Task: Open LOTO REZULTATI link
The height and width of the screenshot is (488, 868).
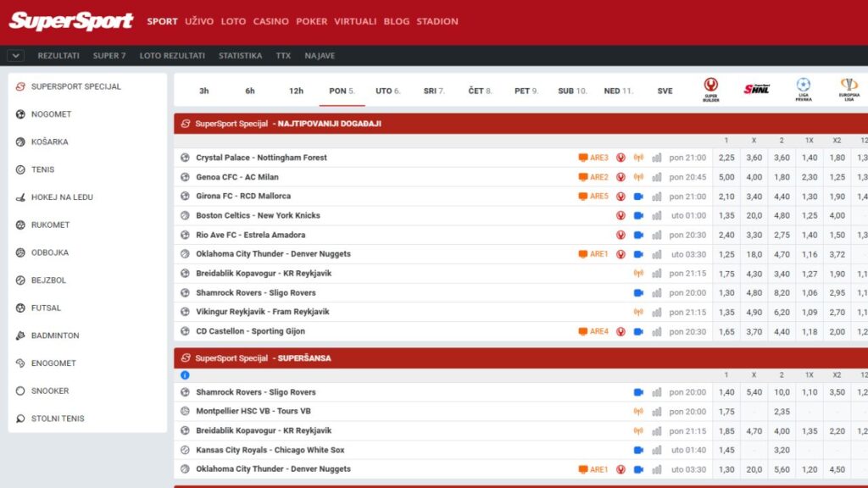Action: (x=172, y=55)
